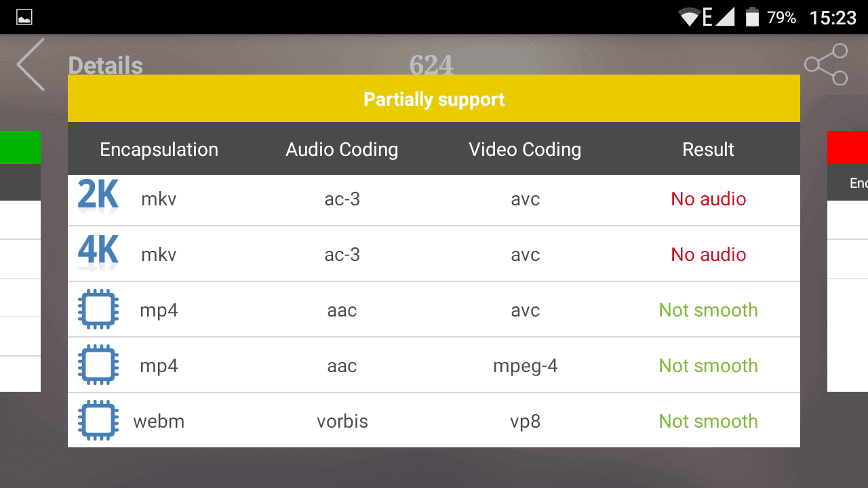The height and width of the screenshot is (488, 868).
Task: Open the share icon
Action: click(826, 64)
